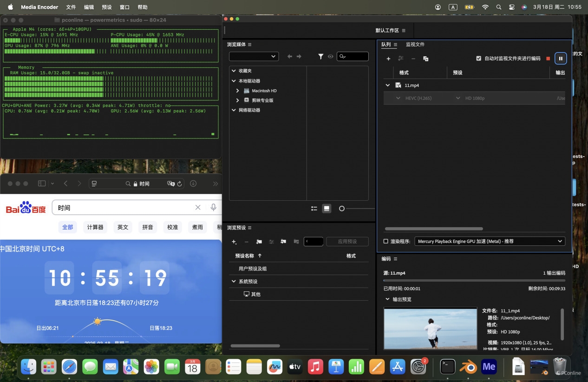Open the Mercury Playback Engine renderer dropdown

click(490, 241)
